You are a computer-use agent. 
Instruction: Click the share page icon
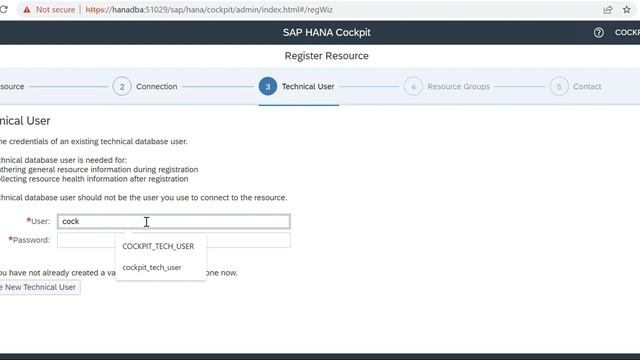[608, 10]
